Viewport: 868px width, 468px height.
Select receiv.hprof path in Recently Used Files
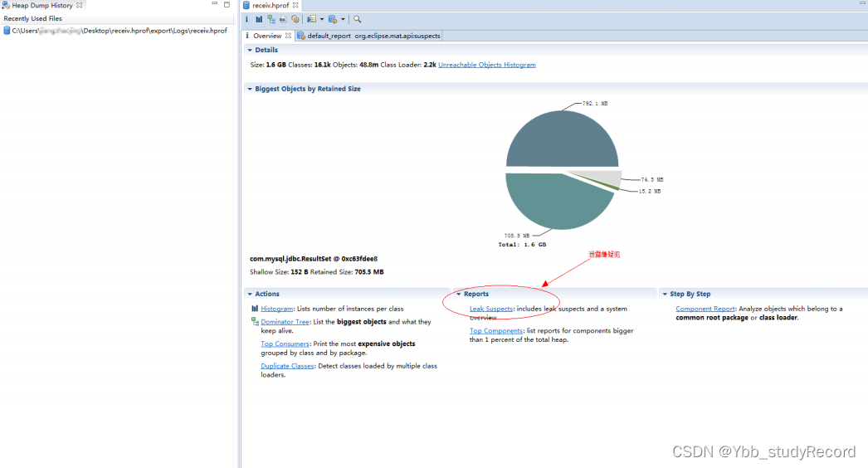[x=119, y=31]
